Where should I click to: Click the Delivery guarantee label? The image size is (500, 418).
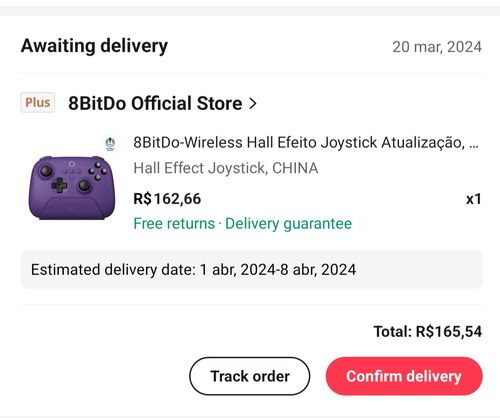coord(288,223)
